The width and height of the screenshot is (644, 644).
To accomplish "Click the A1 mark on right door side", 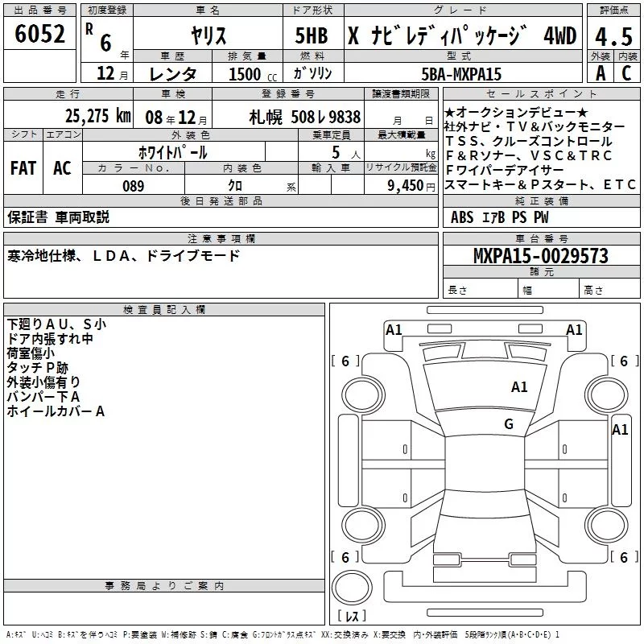I will [x=620, y=430].
